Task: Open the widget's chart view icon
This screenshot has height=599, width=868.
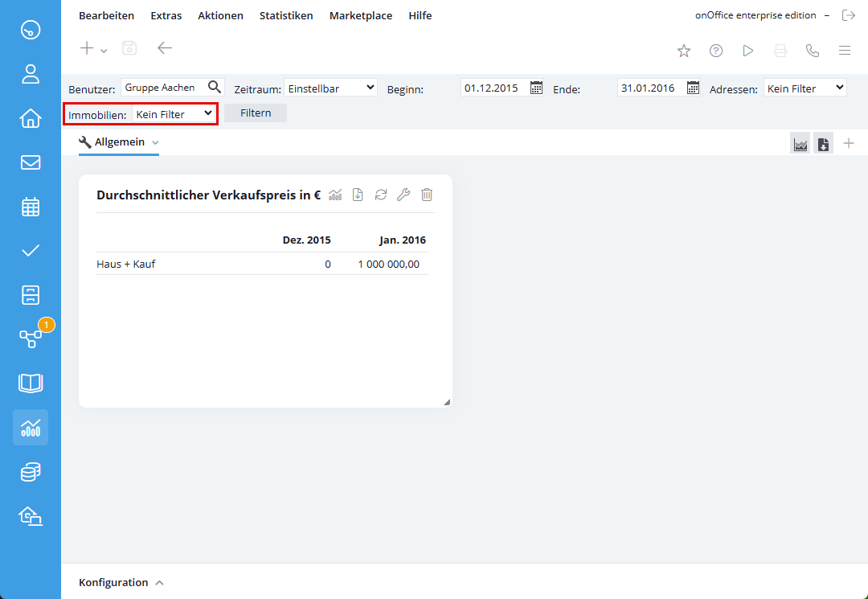Action: pyautogui.click(x=335, y=195)
